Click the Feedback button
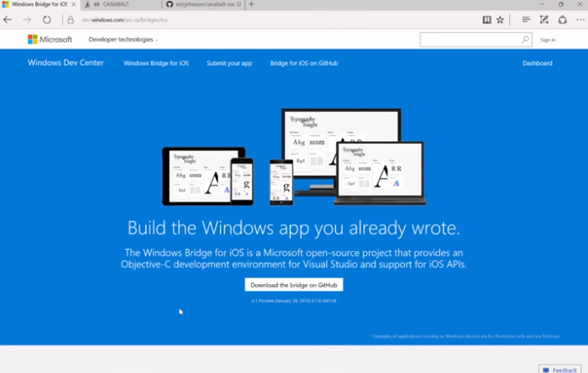 coord(559,370)
